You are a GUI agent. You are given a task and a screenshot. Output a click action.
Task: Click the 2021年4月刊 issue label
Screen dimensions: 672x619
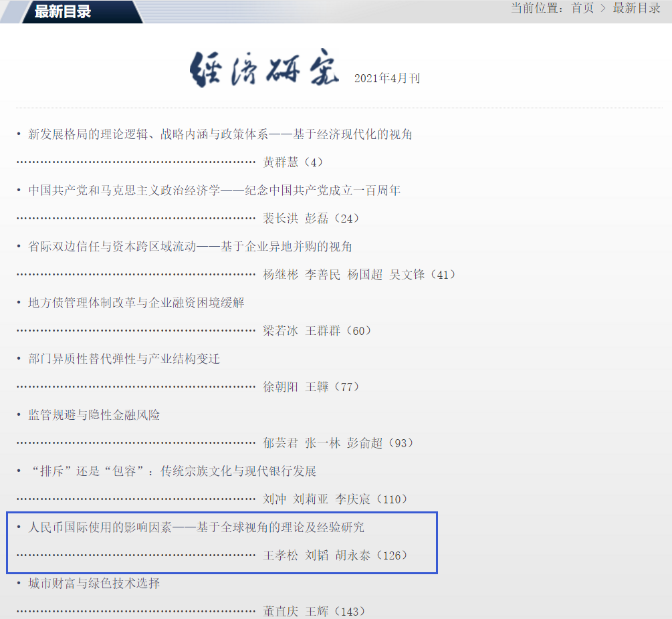pyautogui.click(x=386, y=79)
